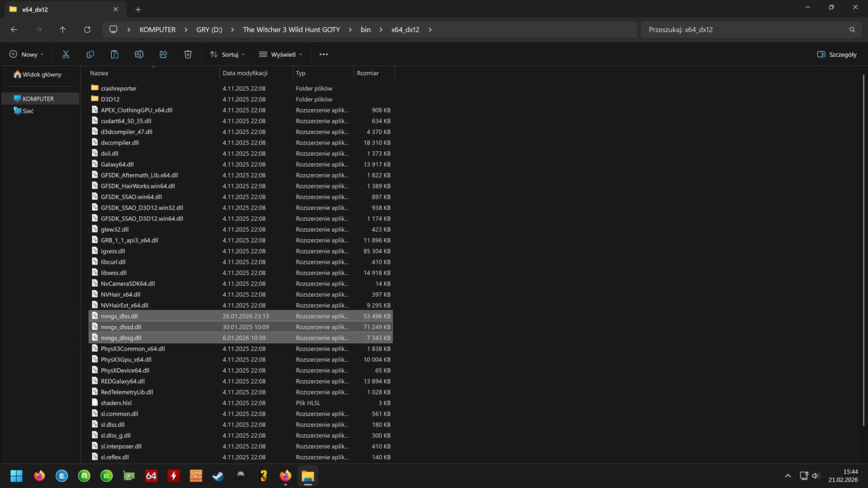Select PhysX3Common_x64.dll file

(x=241, y=348)
